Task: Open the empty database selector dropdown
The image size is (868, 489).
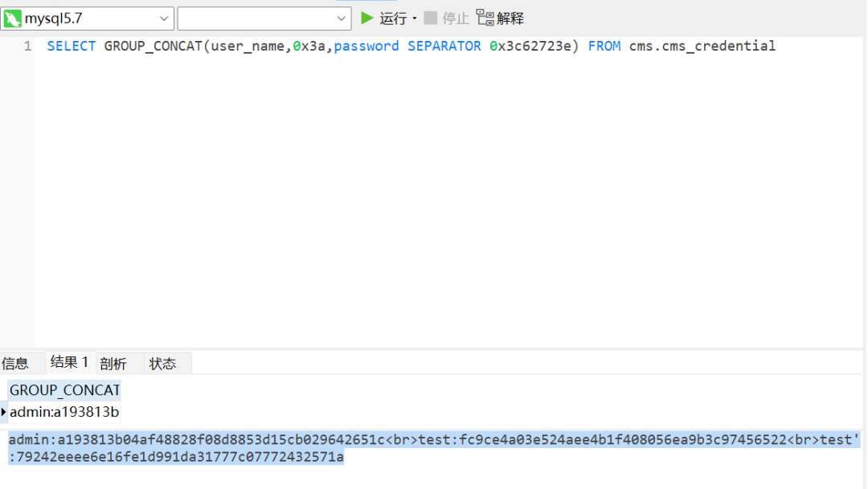Action: click(341, 18)
